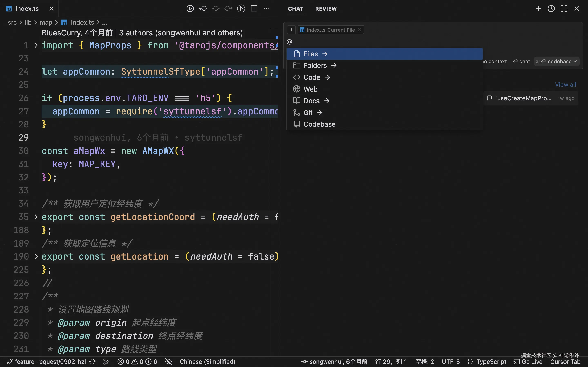Expand the folded import block at line 1
Screen dimensions: 588x367
[36, 45]
